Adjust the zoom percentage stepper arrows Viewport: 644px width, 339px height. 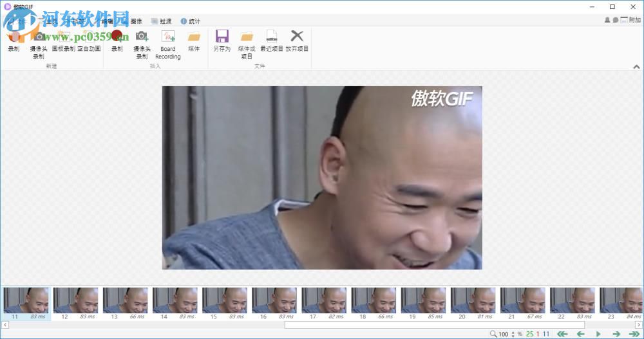(x=513, y=334)
